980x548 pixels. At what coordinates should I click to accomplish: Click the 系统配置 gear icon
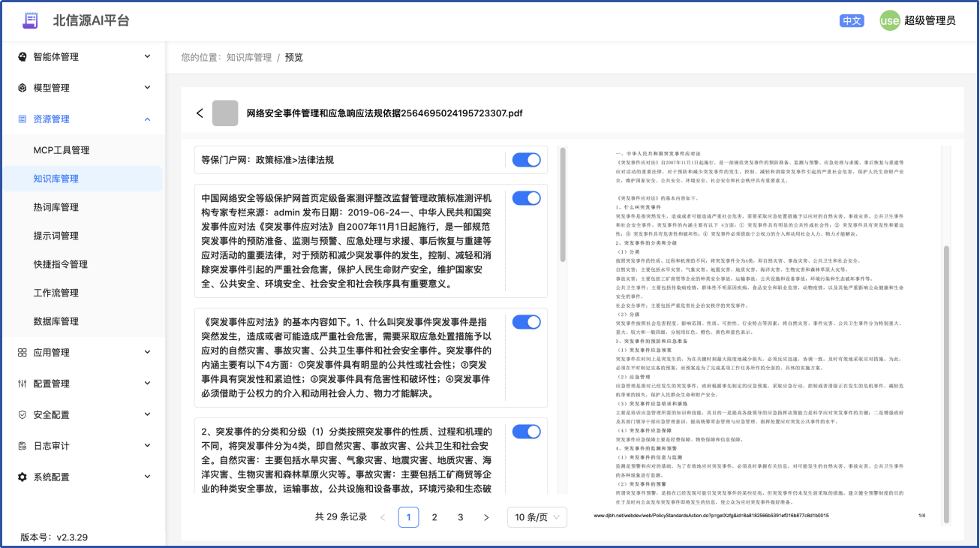(23, 477)
